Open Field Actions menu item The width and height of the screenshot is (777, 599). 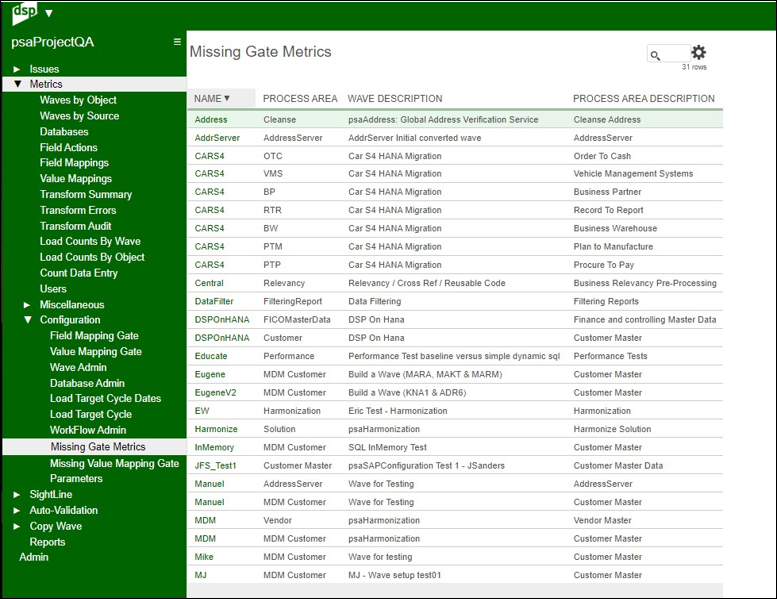point(68,148)
